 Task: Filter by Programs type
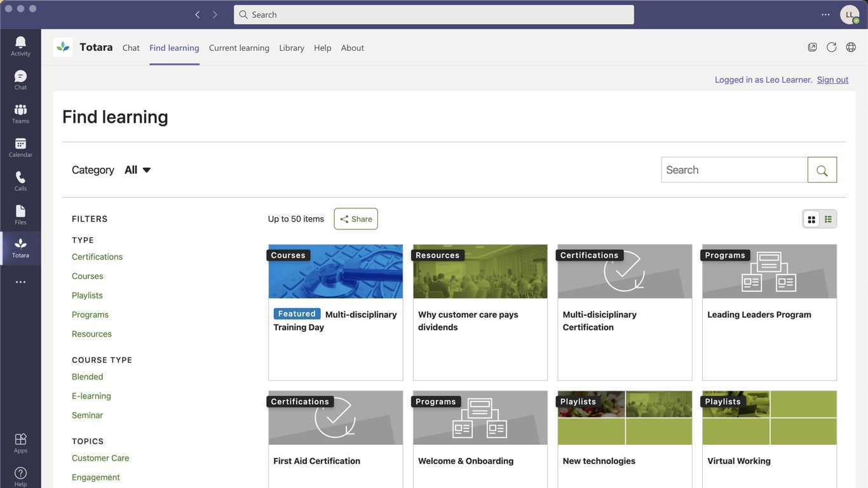click(90, 315)
